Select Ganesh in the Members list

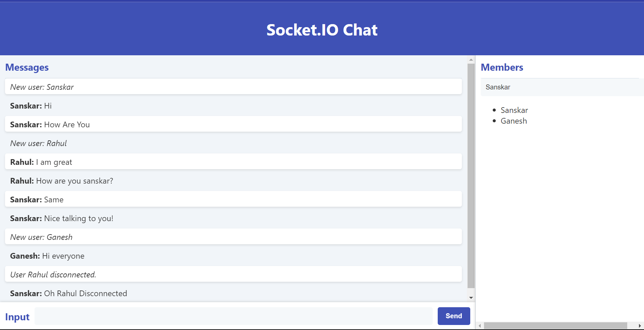(514, 121)
